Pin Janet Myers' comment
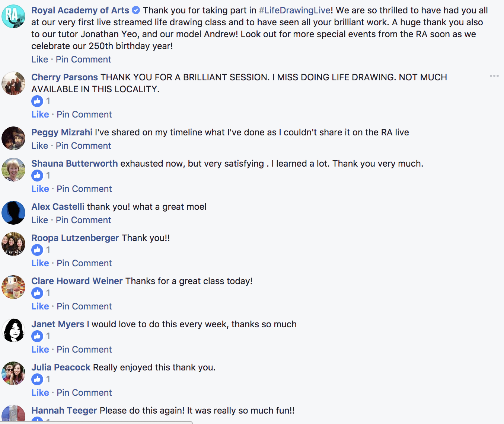504x424 pixels. [x=84, y=350]
